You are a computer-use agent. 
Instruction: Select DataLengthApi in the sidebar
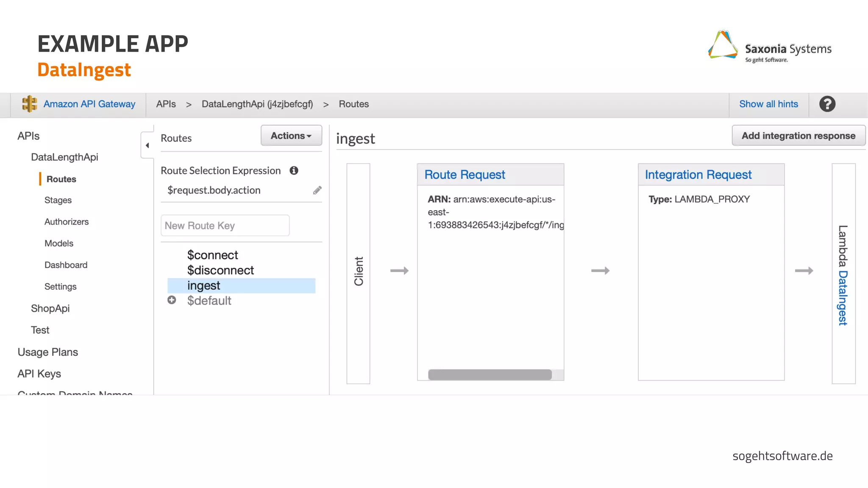(x=64, y=157)
